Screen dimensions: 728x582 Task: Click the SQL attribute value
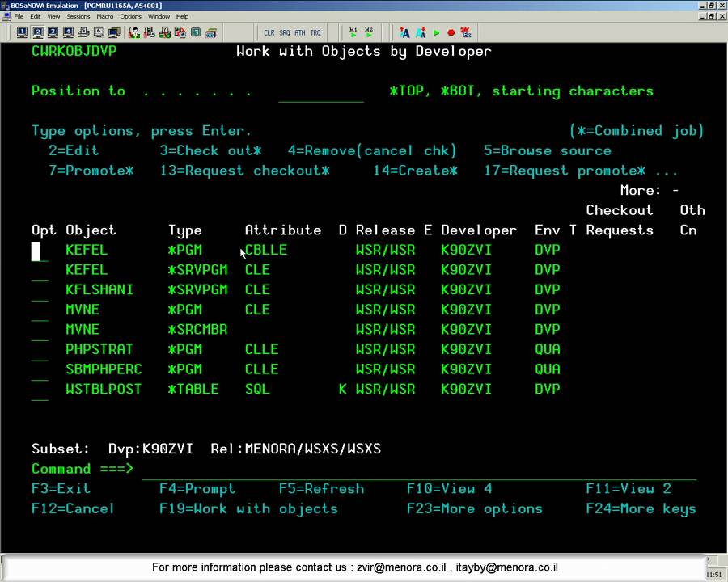pyautogui.click(x=257, y=389)
